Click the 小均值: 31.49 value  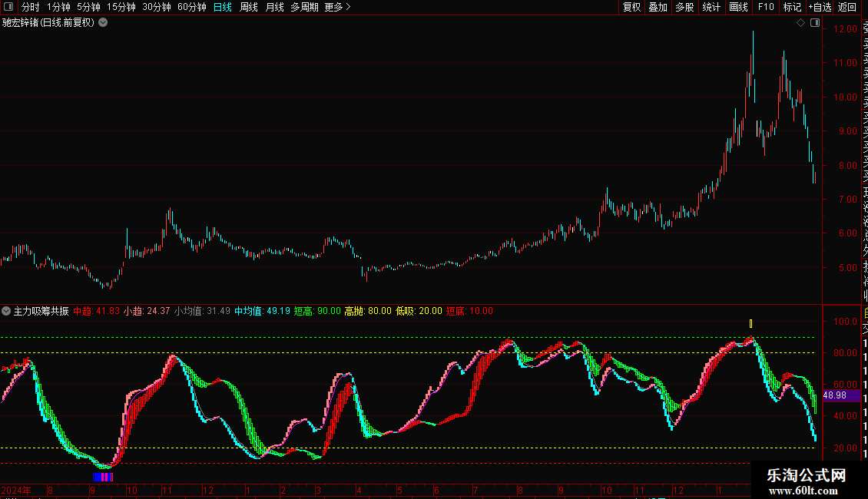(x=202, y=311)
